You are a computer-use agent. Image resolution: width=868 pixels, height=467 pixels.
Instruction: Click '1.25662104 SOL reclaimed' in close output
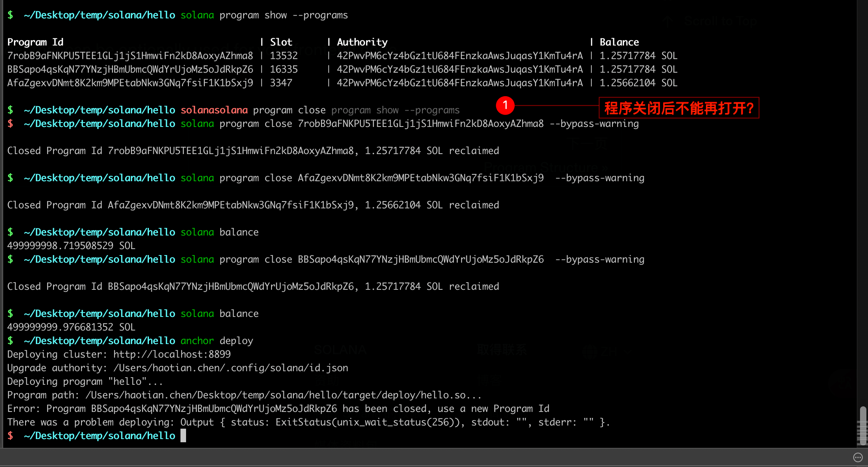point(432,205)
